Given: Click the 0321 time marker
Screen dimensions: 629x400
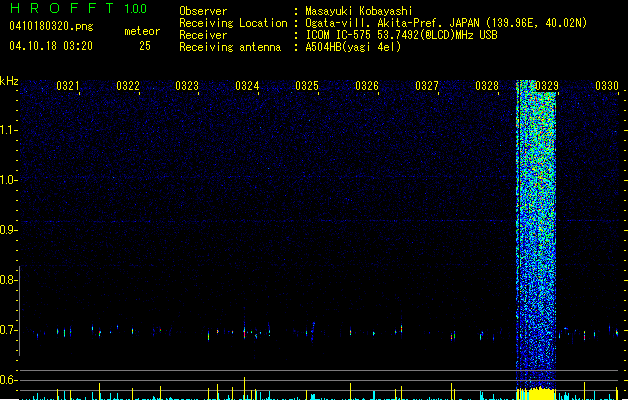Looking at the screenshot, I should (x=67, y=85).
